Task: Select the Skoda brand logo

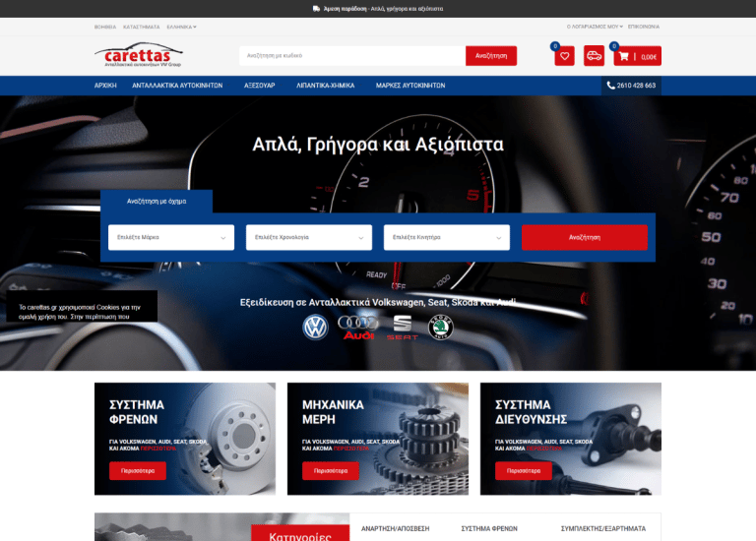Action: (x=441, y=328)
